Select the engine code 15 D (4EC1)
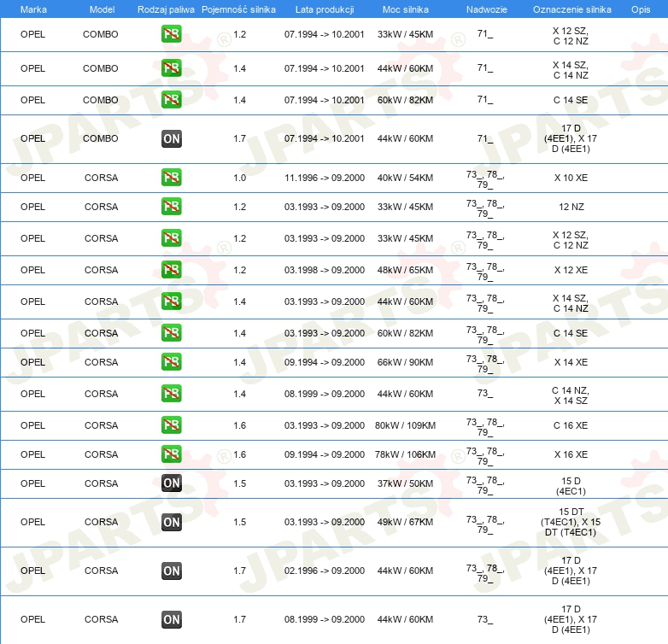Viewport: 668px width, 644px height. 571,486
